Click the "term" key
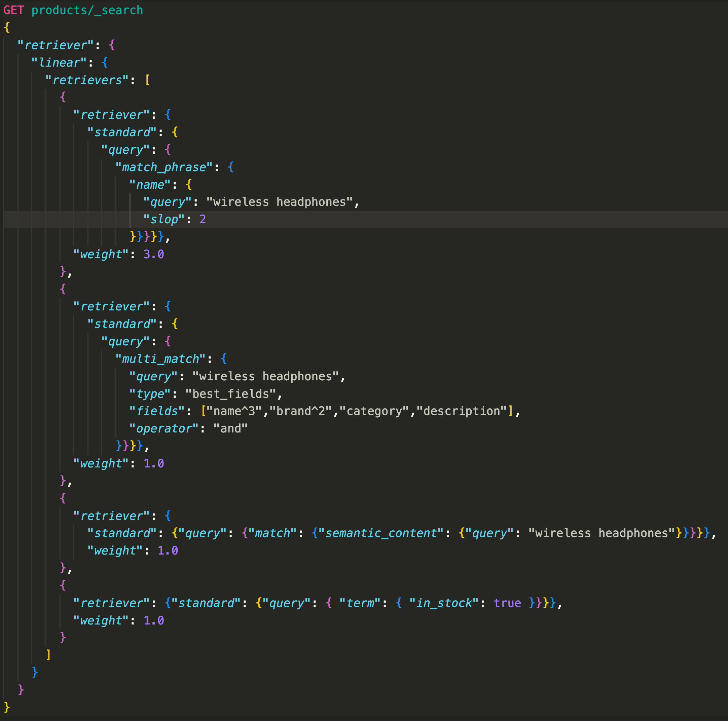 [360, 603]
